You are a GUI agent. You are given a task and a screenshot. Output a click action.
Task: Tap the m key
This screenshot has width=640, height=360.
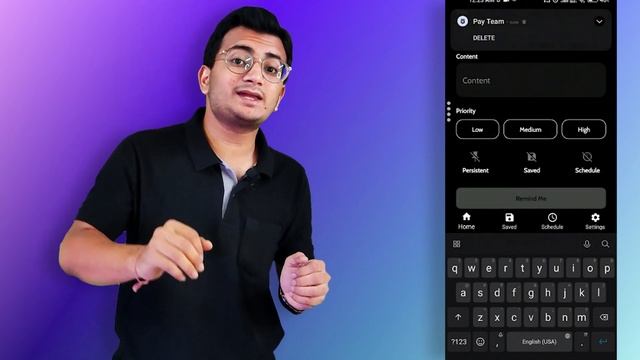pos(582,317)
